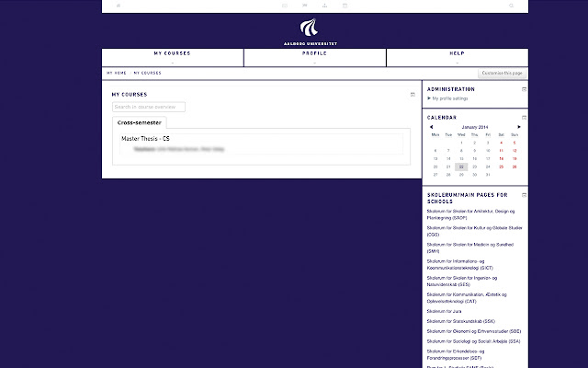Expand My profile settings tree arrow

tap(429, 98)
